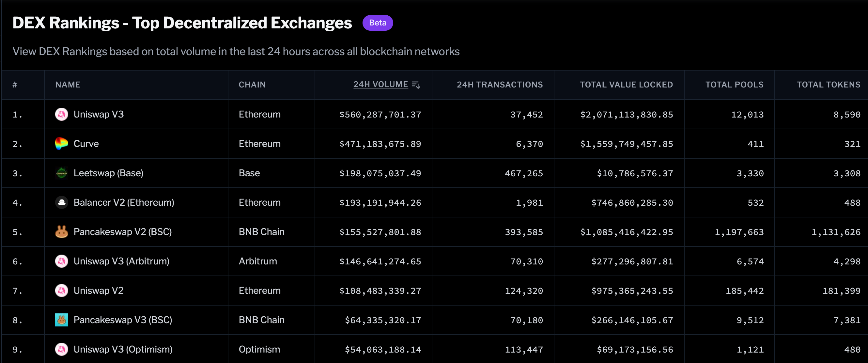Click the rainbow Curve logo icon
The image size is (868, 363).
[61, 144]
